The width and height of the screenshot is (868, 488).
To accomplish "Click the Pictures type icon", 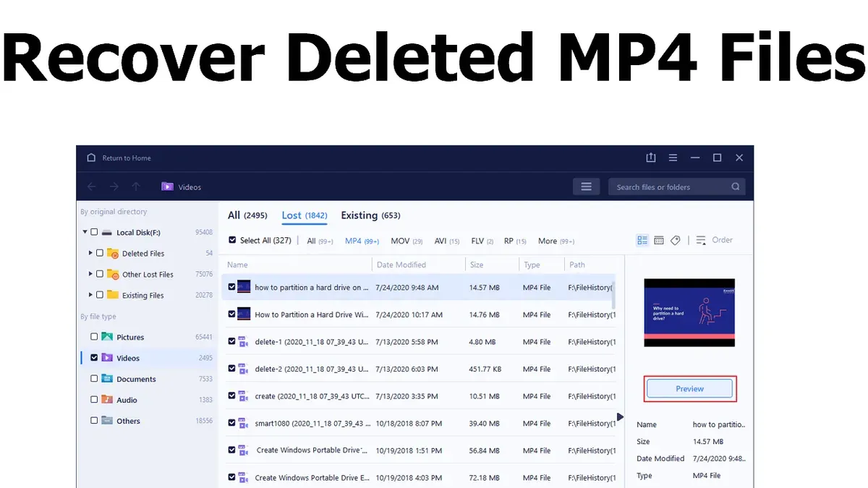I will pyautogui.click(x=107, y=337).
